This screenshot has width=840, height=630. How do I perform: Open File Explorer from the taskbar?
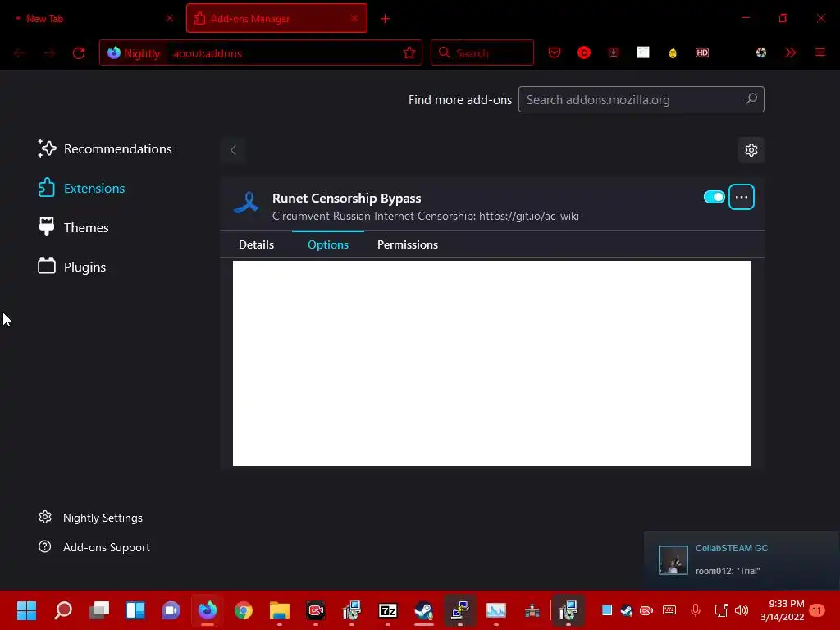[279, 609]
